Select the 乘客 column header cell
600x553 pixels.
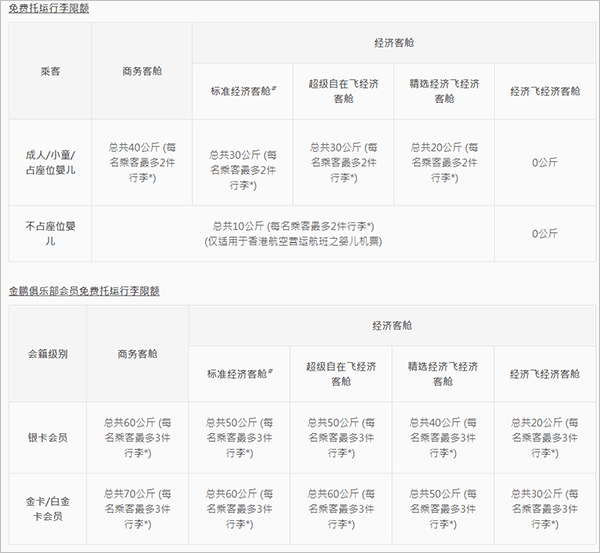[50, 71]
